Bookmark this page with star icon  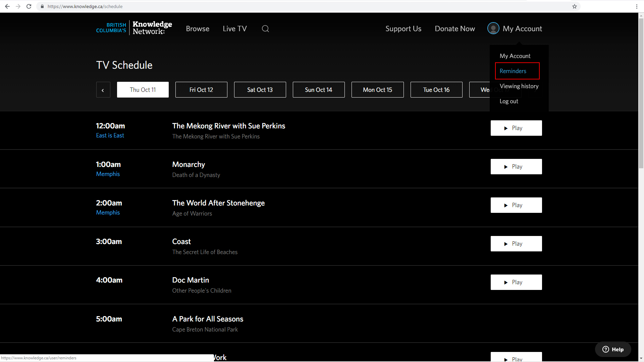tap(575, 6)
